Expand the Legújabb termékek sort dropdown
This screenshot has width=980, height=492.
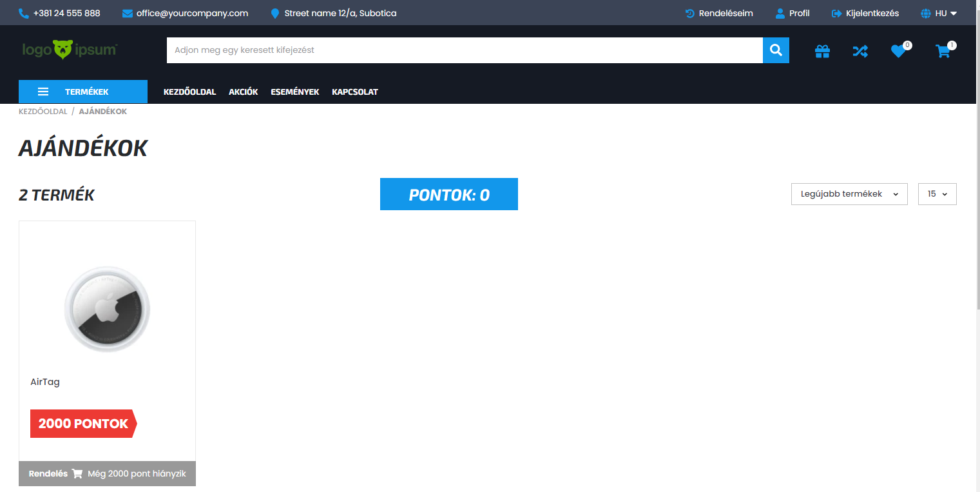click(849, 194)
